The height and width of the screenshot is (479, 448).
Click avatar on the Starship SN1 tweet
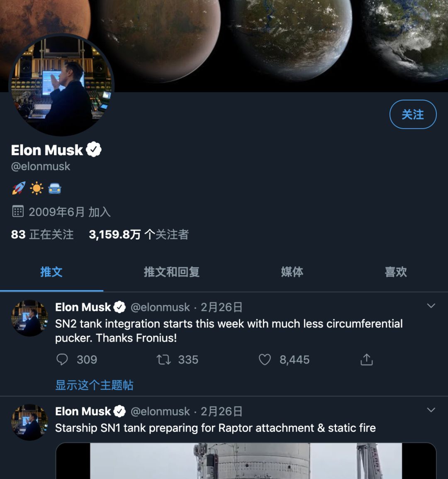point(29,423)
